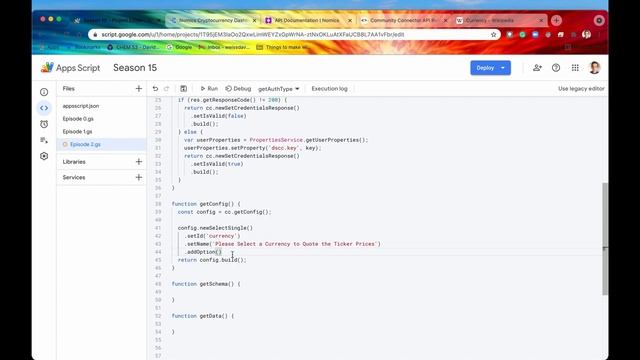Redo the last edit
The height and width of the screenshot is (360, 640).
pyautogui.click(x=167, y=89)
